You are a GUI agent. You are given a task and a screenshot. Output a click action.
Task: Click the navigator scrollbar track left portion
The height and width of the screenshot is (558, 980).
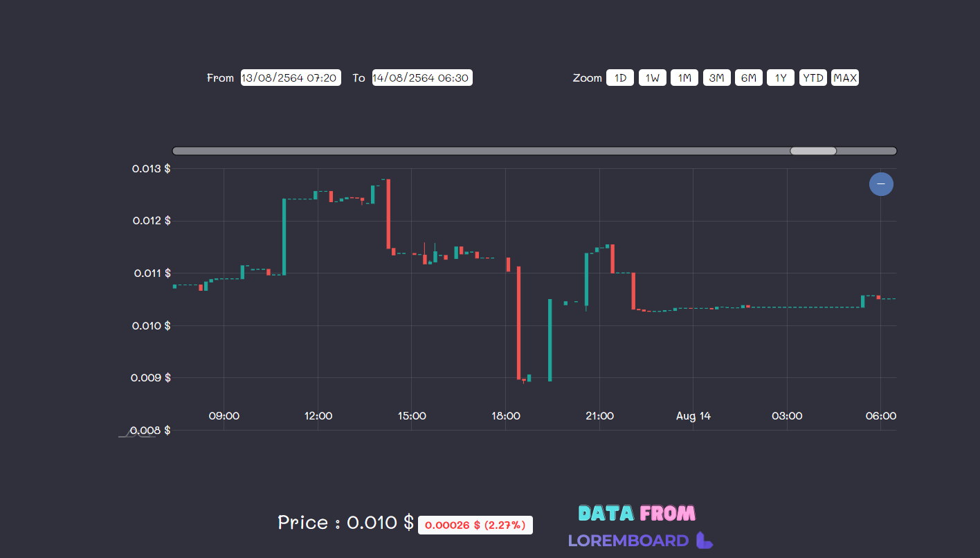pos(481,151)
